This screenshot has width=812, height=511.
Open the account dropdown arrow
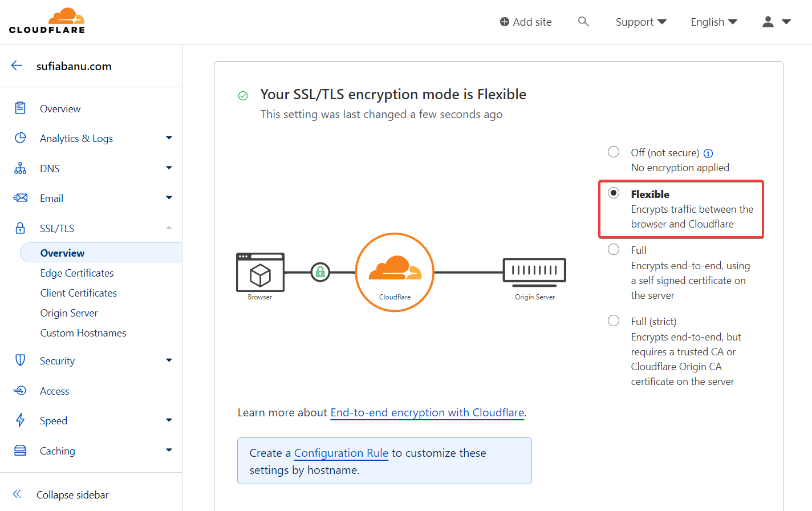[x=786, y=22]
